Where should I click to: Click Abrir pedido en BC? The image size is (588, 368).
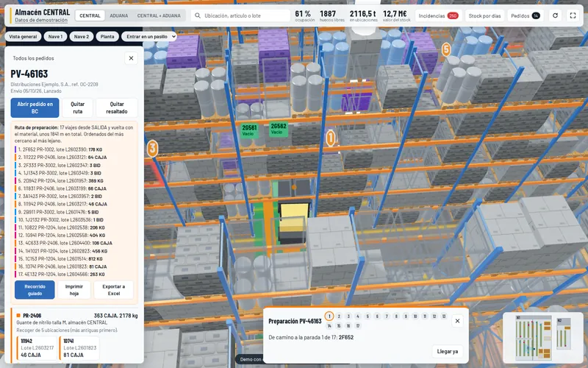35,107
